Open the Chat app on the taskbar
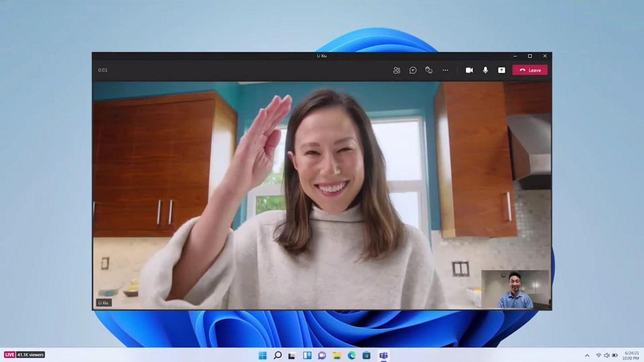Image resolution: width=644 pixels, height=362 pixels. pyautogui.click(x=322, y=355)
